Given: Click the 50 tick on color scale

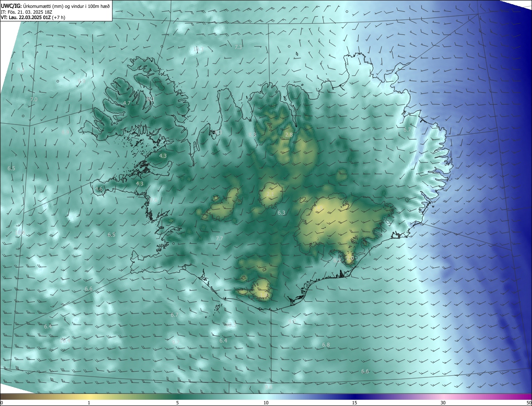Looking at the screenshot, I should point(529,403).
